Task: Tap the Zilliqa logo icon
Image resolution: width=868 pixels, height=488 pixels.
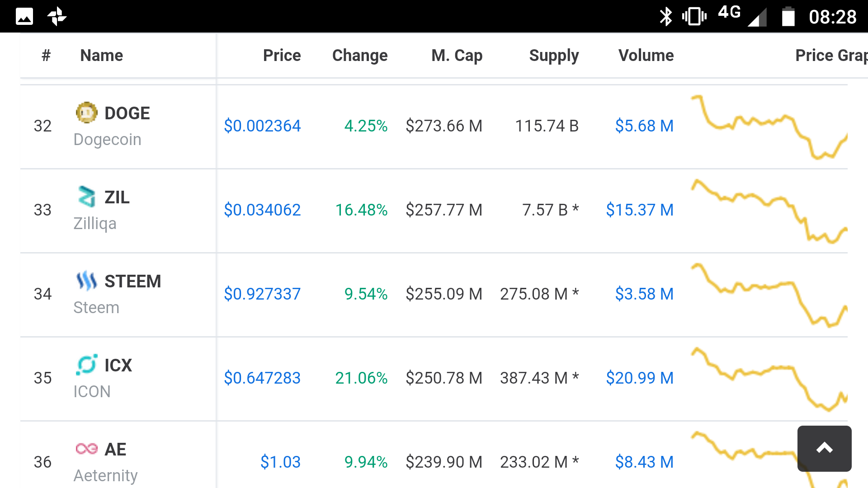Action: (86, 197)
